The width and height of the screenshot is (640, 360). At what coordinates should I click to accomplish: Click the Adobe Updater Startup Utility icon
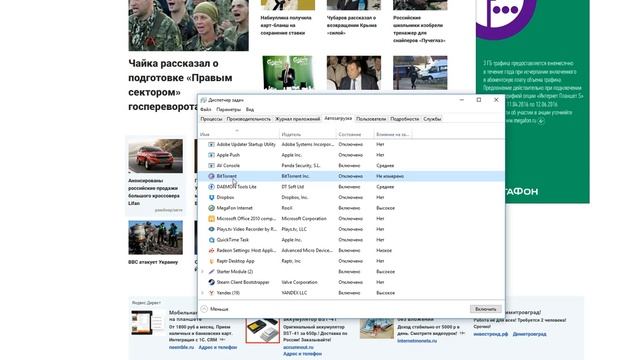(211, 144)
